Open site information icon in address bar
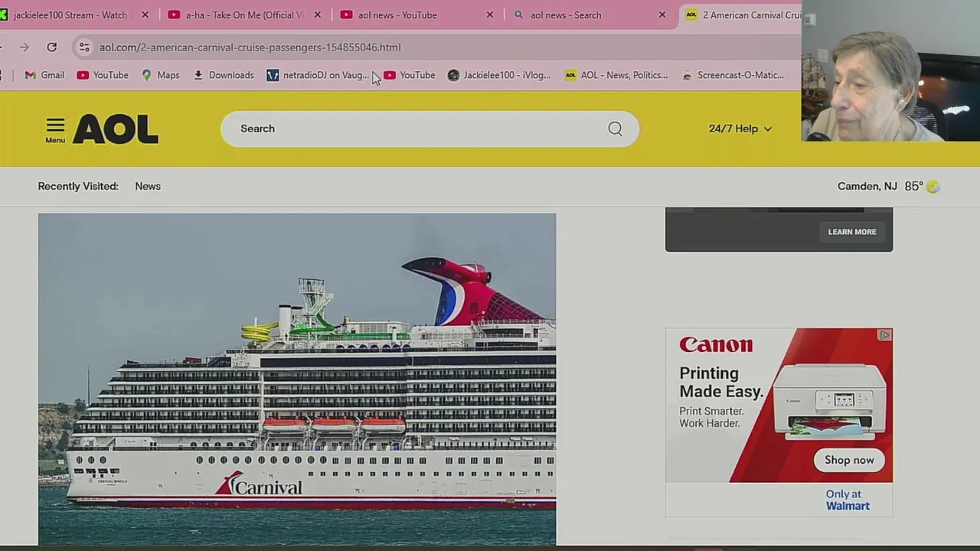Viewport: 980px width, 551px height. [x=84, y=47]
